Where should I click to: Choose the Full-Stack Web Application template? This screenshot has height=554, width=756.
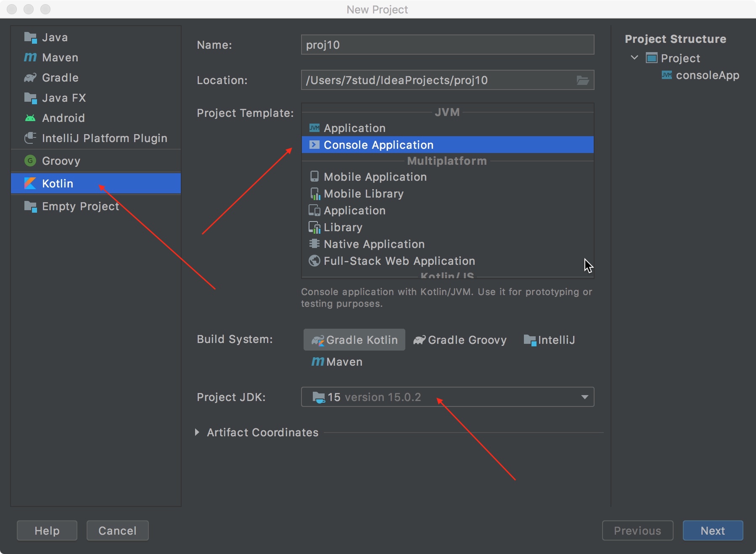pos(399,261)
